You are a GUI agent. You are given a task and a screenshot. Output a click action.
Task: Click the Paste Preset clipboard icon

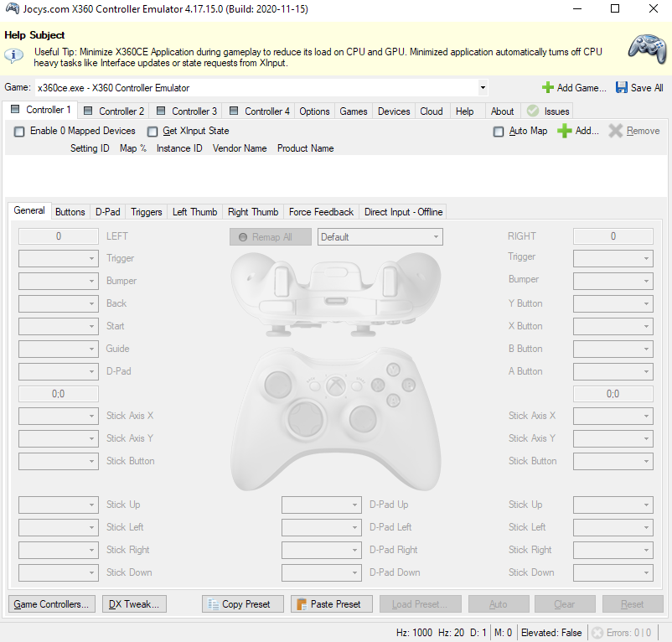[x=302, y=603]
